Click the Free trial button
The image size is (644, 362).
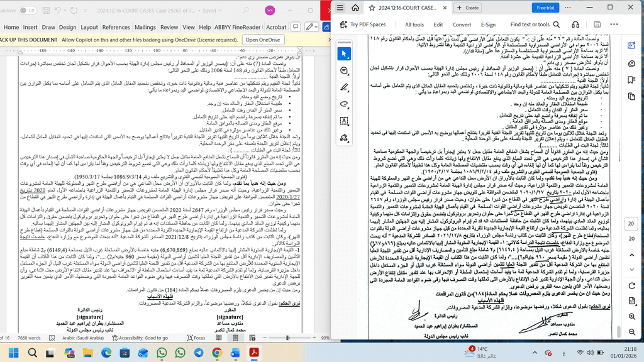(x=545, y=8)
